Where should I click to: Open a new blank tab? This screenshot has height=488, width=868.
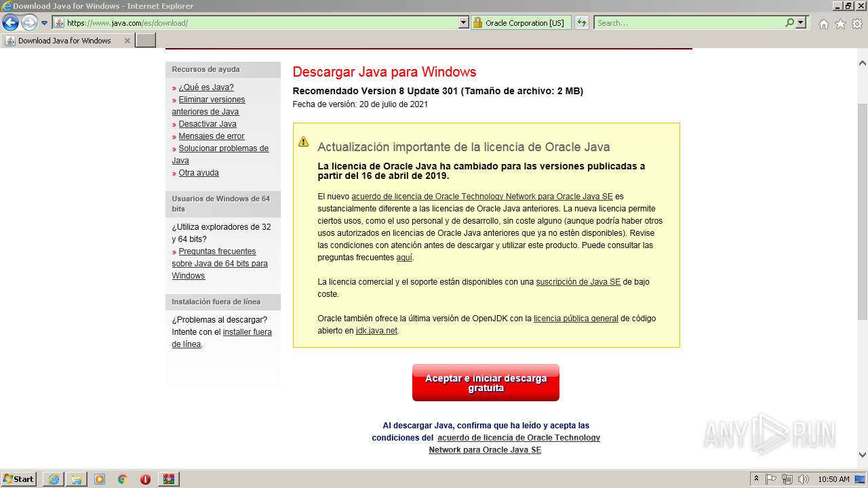pos(146,41)
